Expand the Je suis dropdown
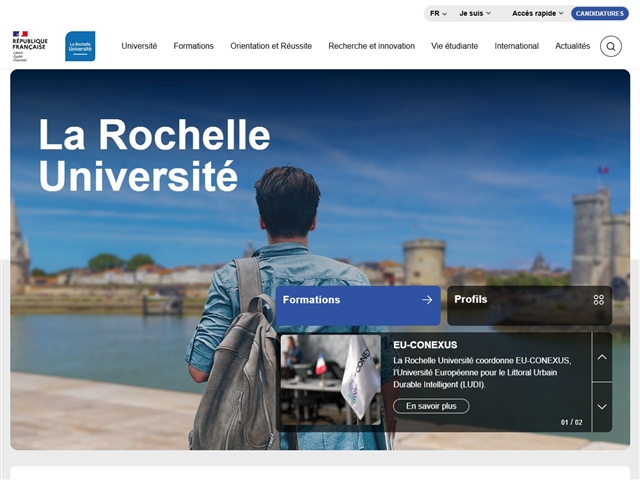640x480 pixels. coord(475,13)
